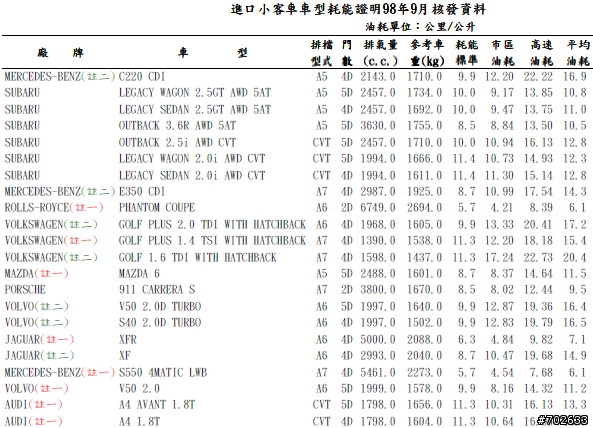
Task: Click the document title '進口小客車車型耗能證明'
Action: tap(307, 9)
